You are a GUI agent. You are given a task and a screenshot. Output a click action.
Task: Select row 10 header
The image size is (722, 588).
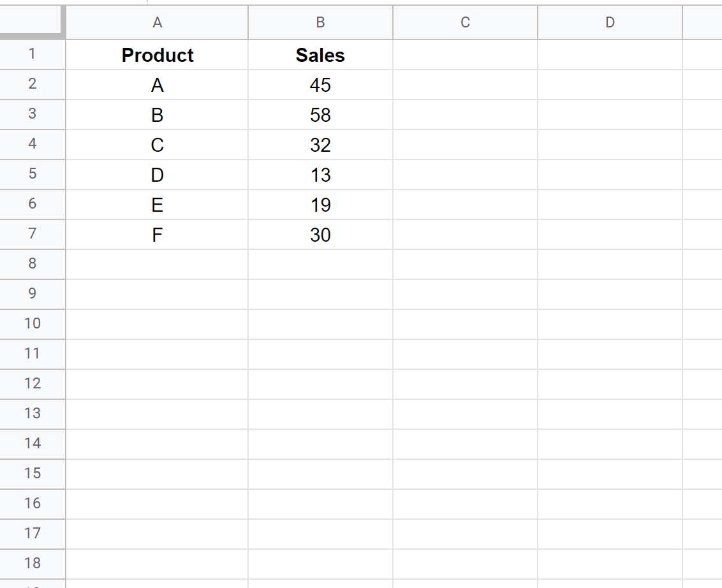point(33,324)
